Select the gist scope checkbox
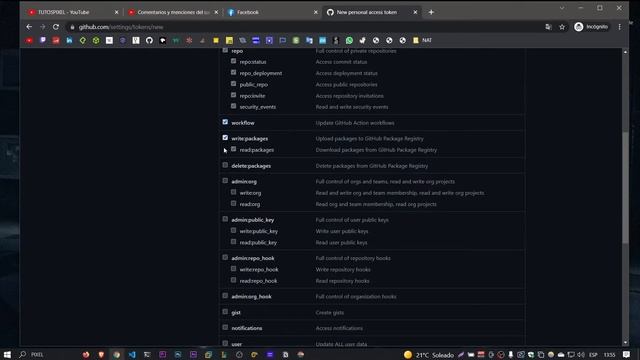This screenshot has height=360, width=640. (x=225, y=312)
